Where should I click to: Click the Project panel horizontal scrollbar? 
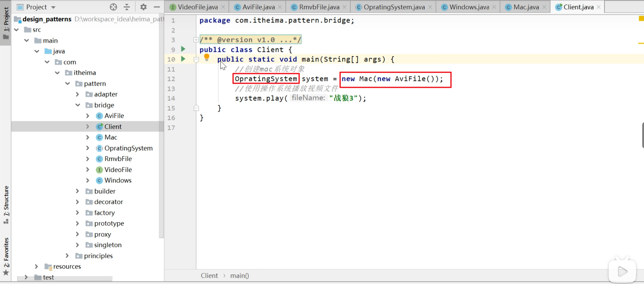65,279
